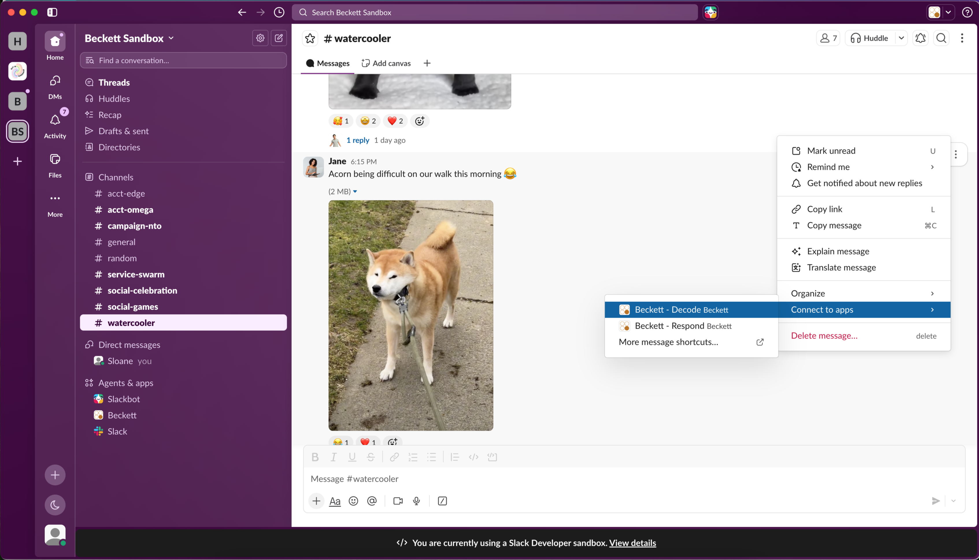
Task: Toggle dark mode moon button
Action: (x=55, y=505)
